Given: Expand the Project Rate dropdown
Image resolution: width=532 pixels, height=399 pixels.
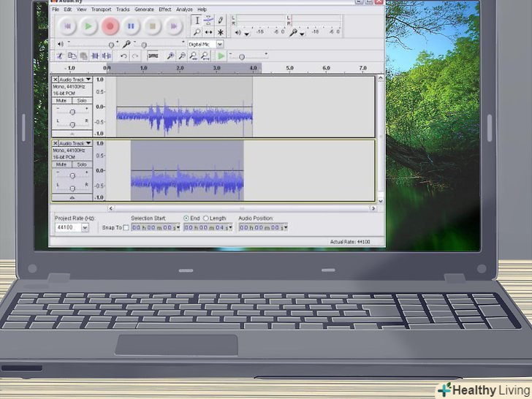Looking at the screenshot, I should pyautogui.click(x=85, y=228).
